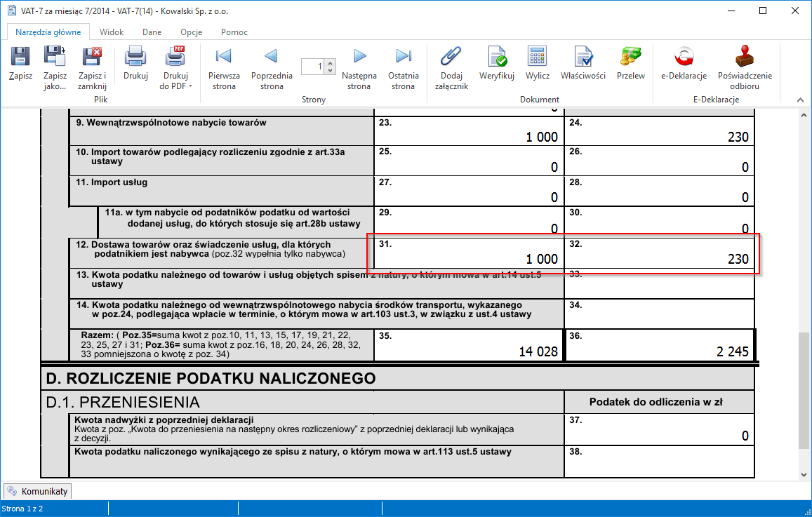812x517 pixels.
Task: Click the Drukuj print icon
Action: coord(135,63)
